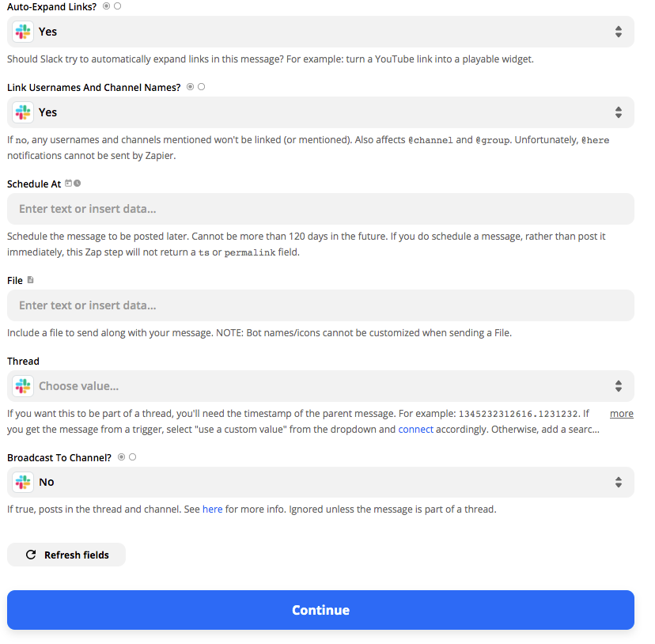Select second radio button beside Link Usernames And Channel Names
Screen dimensions: 655x644
coord(202,87)
